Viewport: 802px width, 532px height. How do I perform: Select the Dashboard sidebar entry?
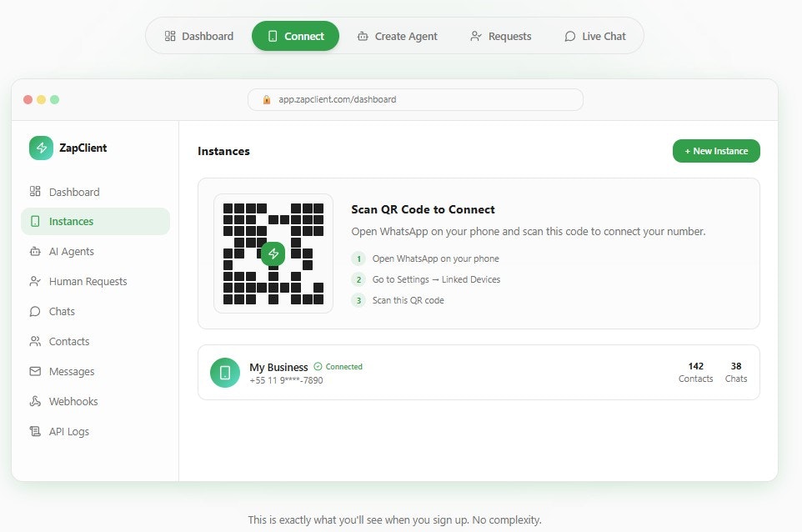click(x=74, y=191)
